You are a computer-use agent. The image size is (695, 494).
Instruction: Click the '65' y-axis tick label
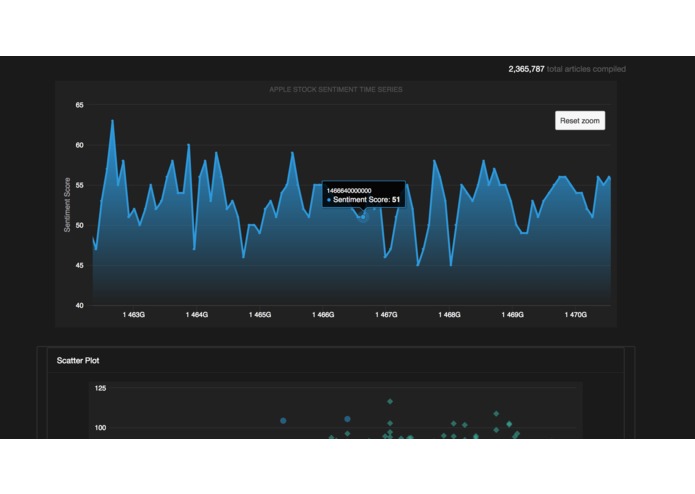click(79, 105)
